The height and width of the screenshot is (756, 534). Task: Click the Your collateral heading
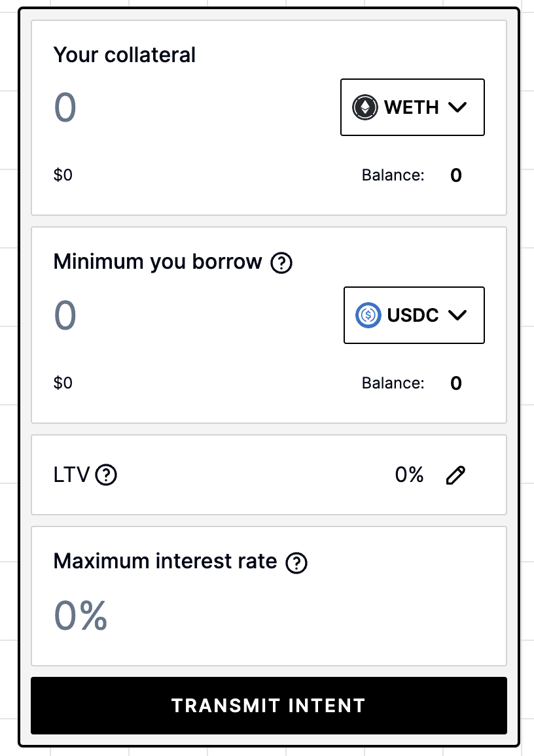point(124,54)
